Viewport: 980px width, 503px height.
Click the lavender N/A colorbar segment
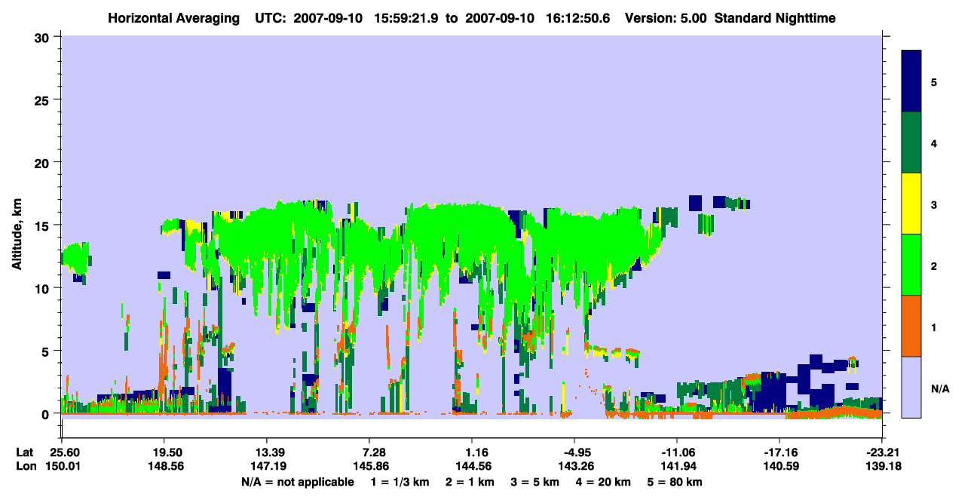point(911,387)
